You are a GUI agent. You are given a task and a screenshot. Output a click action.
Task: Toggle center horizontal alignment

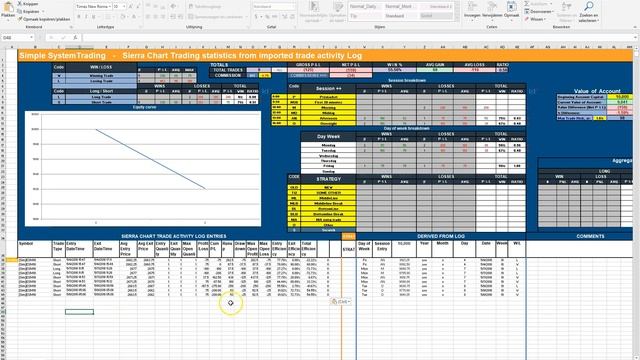(x=156, y=17)
